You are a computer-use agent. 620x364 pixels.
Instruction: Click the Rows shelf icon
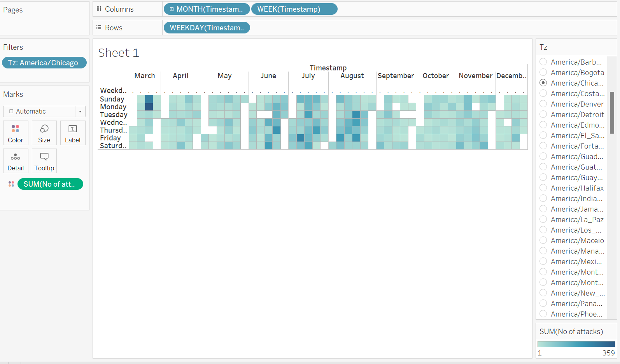99,28
